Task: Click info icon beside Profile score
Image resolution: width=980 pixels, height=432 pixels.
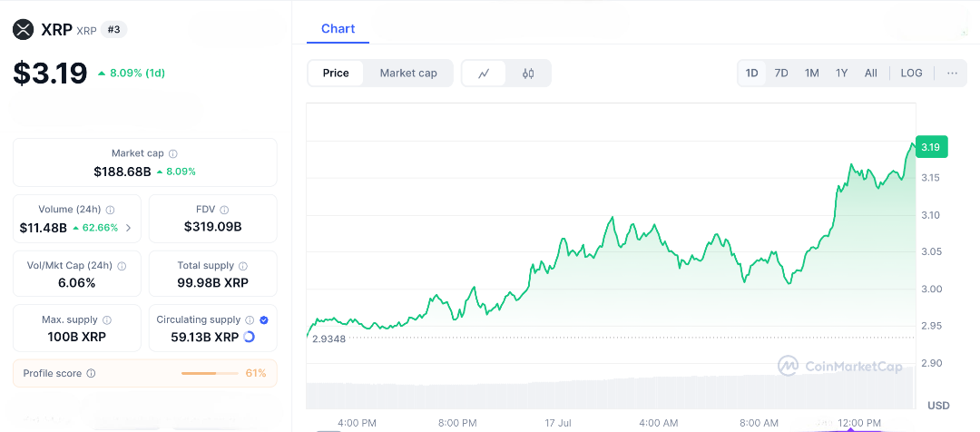Action: click(92, 373)
